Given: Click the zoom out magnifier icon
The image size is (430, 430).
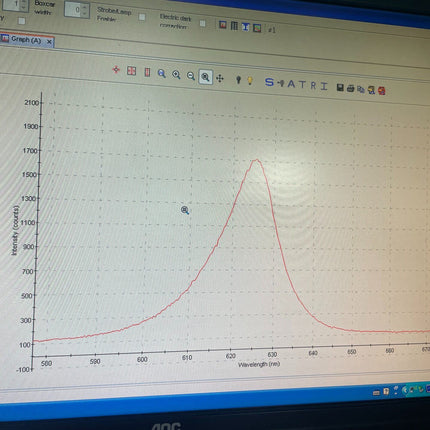Looking at the screenshot, I should [x=191, y=76].
